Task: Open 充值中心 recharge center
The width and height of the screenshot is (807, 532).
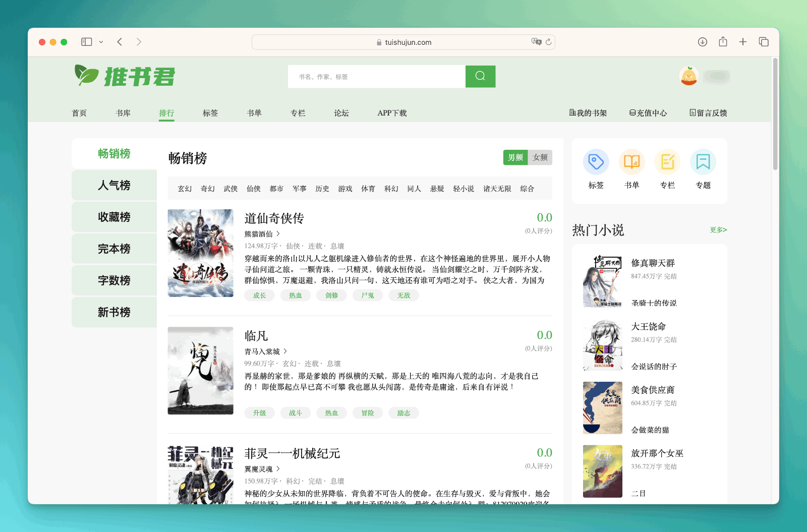Action: coord(649,112)
